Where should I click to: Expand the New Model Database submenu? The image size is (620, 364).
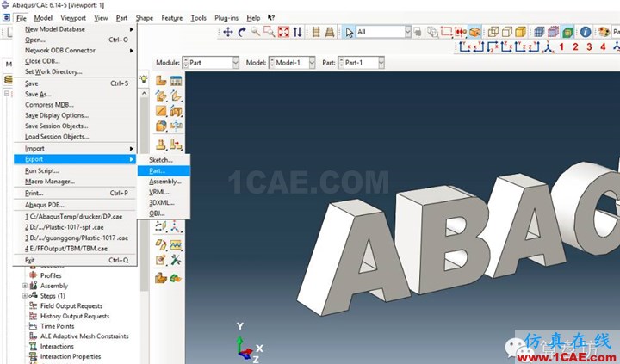pyautogui.click(x=132, y=29)
